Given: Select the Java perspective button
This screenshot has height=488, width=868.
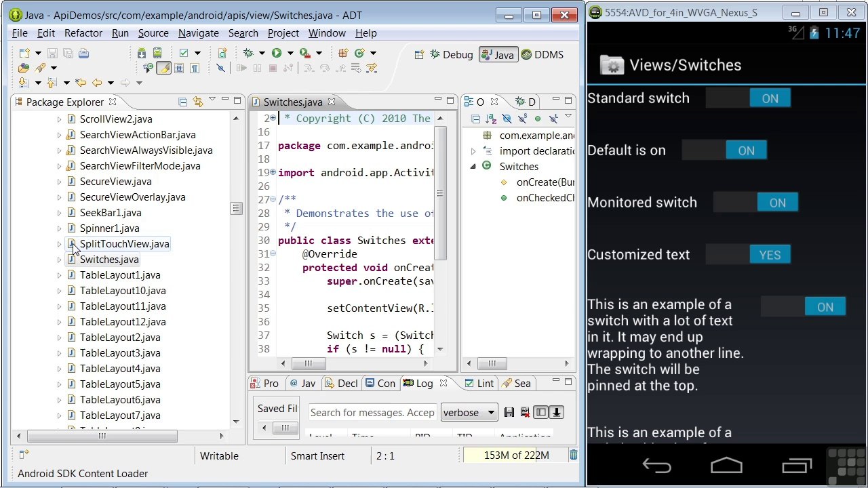Looking at the screenshot, I should (x=498, y=55).
